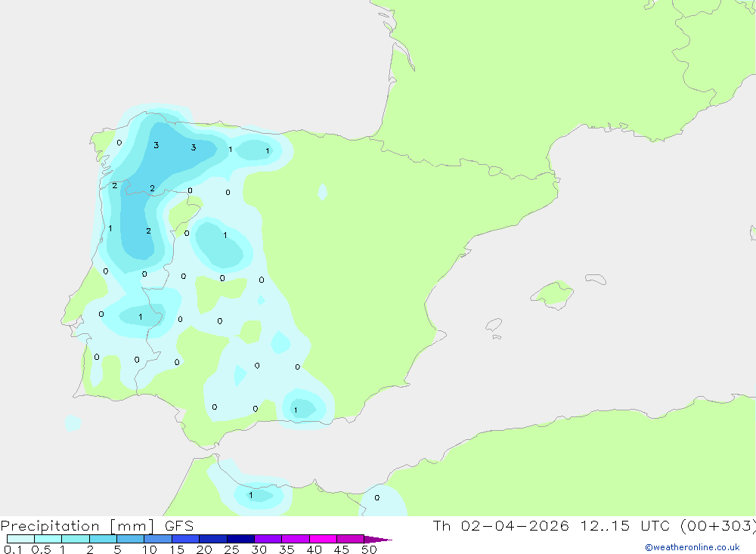The width and height of the screenshot is (756, 554).
Task: Click the 35–40 mm purple legend swatch
Action: pyautogui.click(x=295, y=539)
